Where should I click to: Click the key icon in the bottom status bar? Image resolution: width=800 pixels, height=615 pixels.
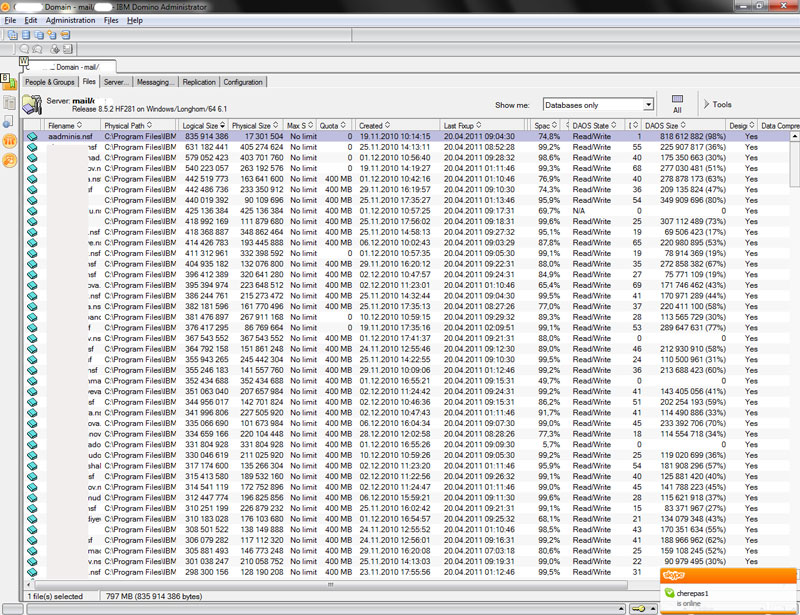638,608
